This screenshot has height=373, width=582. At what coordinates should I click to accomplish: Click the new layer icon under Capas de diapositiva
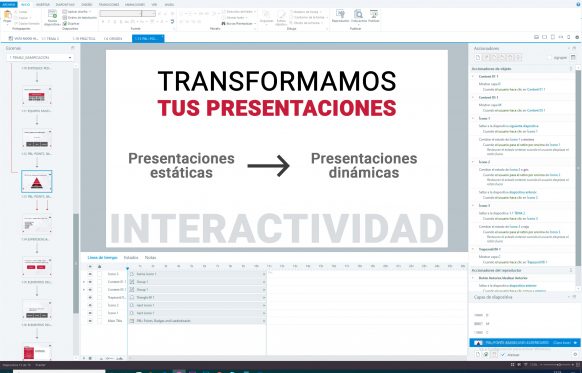[478, 355]
